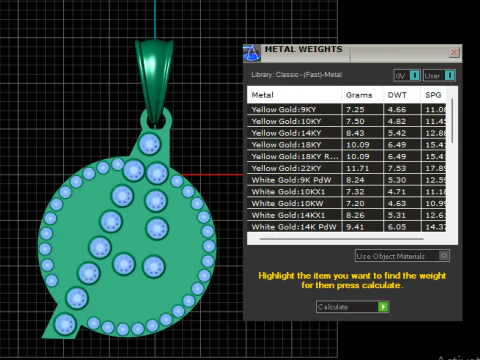Click the vertical scrollbar of metals list
This screenshot has width=480, height=360.
(x=452, y=121)
